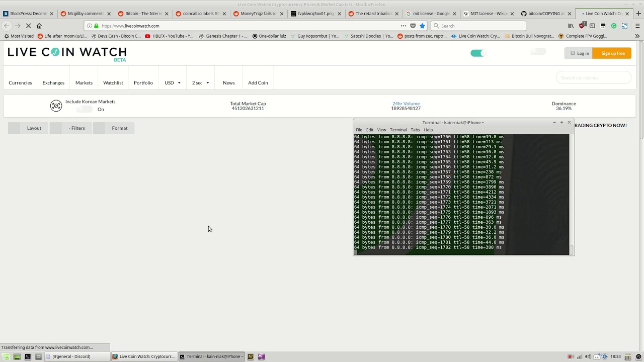Close the coincall.io browser tab
644x362 pixels.
click(224, 14)
